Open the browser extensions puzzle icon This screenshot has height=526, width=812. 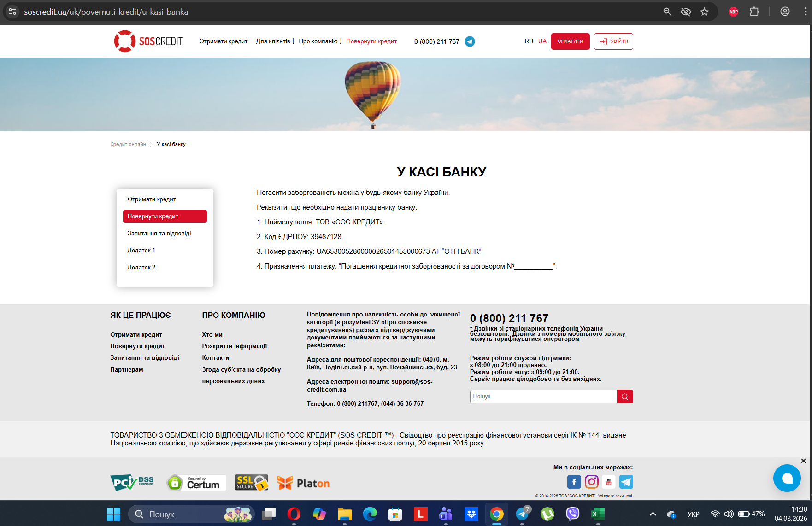point(754,12)
